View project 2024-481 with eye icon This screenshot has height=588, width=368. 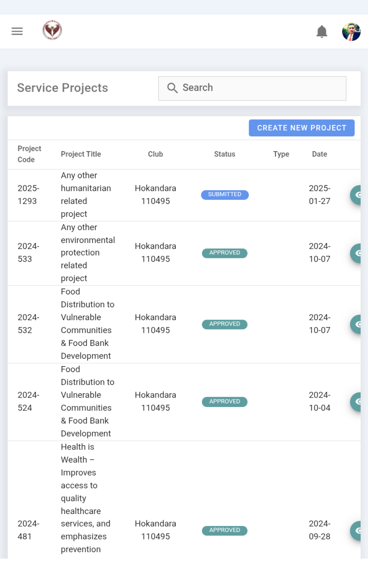[356, 531]
